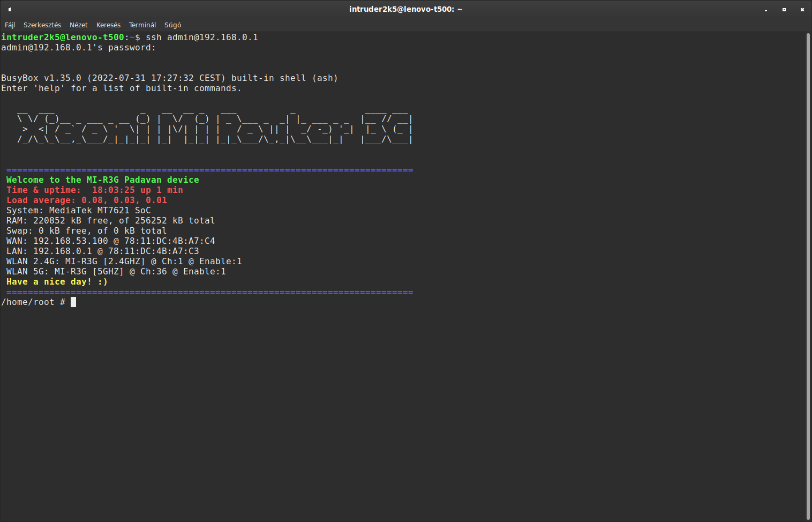The image size is (812, 522).
Task: Click the intruder2k5@lenovo-t500 prompt text
Action: [x=63, y=38]
